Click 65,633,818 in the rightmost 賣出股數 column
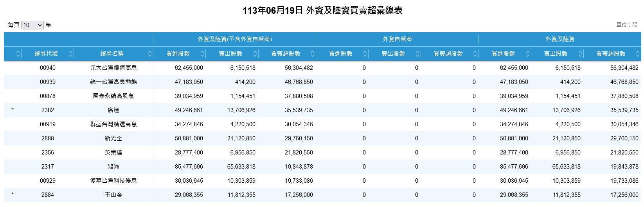 [x=567, y=167]
